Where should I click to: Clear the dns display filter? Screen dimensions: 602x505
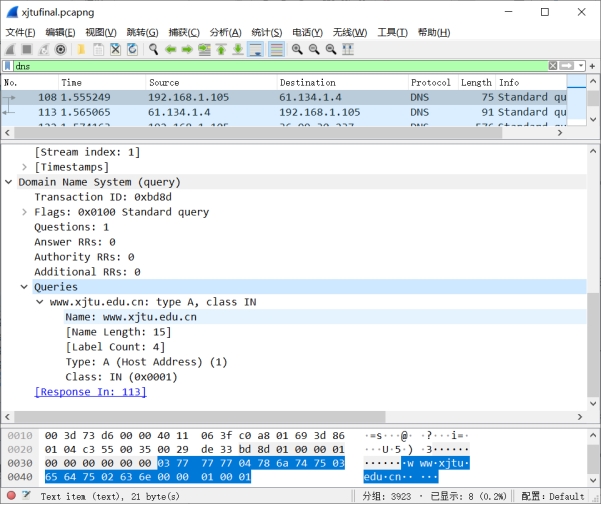pos(553,66)
